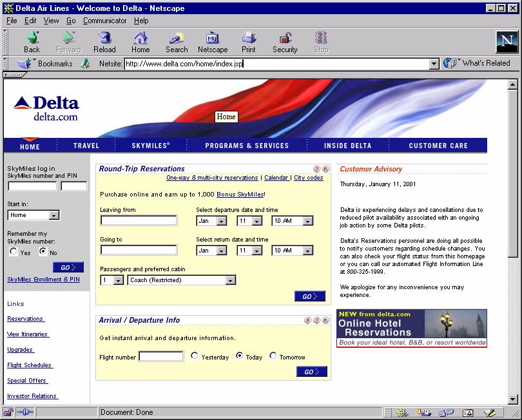Click the My Netscape toolbar button

[x=213, y=43]
